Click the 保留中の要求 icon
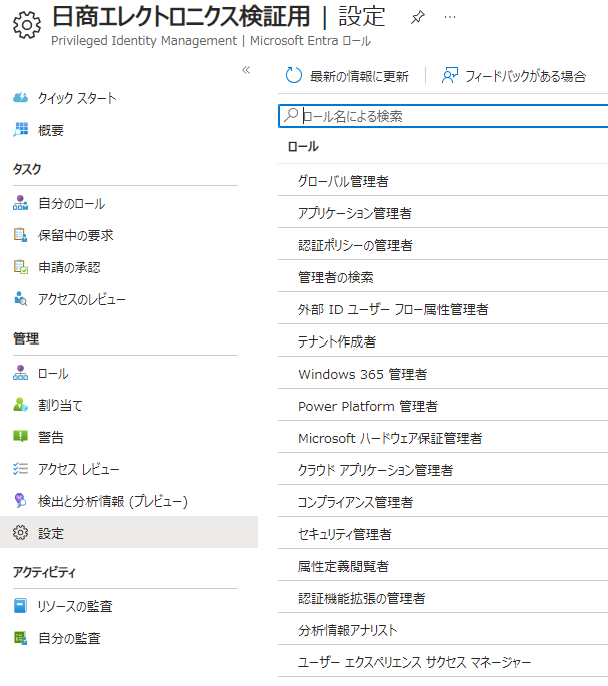 [x=21, y=235]
